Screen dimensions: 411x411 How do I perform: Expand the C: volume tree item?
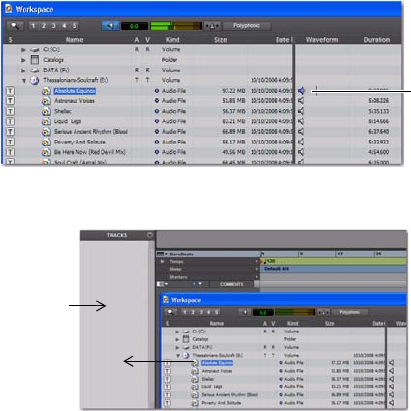point(23,50)
